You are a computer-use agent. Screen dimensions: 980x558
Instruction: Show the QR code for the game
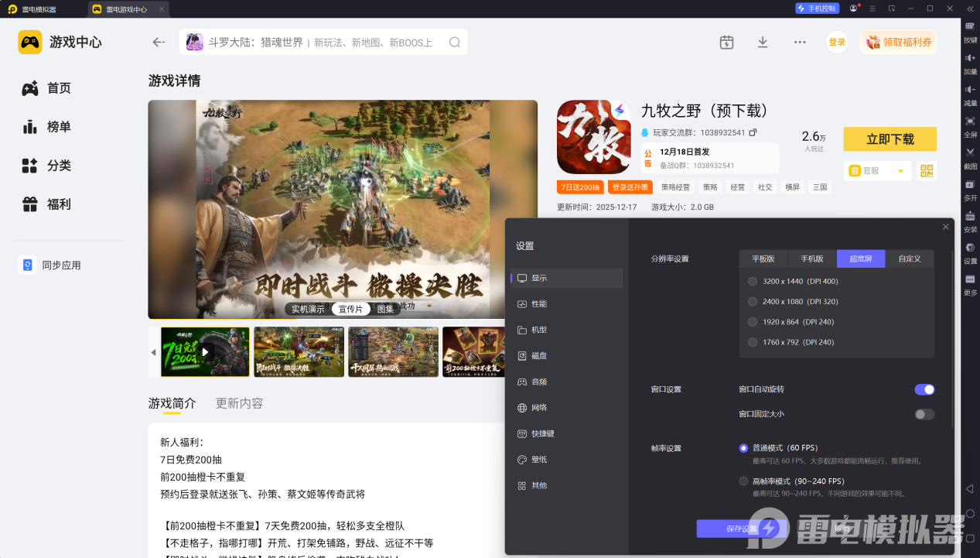tap(927, 171)
